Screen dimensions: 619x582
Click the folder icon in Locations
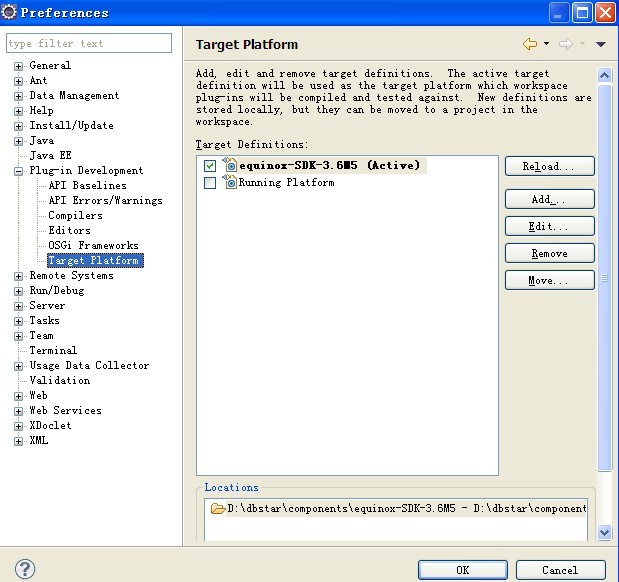point(218,508)
